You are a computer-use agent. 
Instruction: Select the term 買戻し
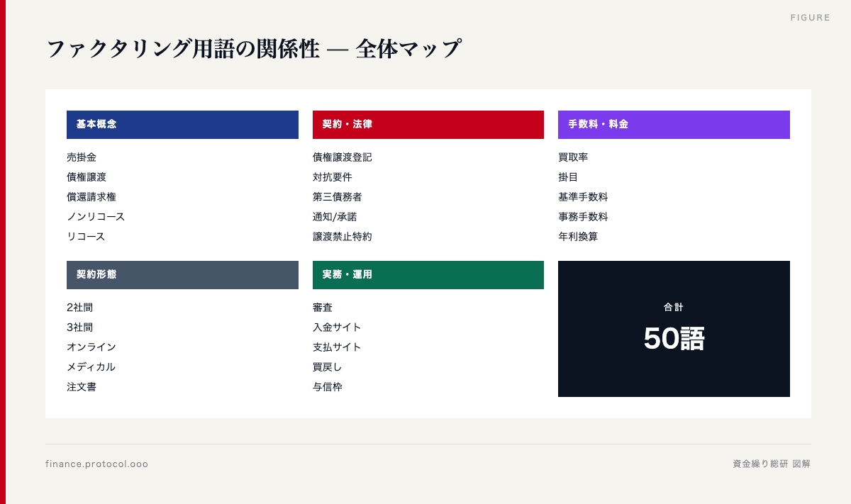[x=328, y=367]
